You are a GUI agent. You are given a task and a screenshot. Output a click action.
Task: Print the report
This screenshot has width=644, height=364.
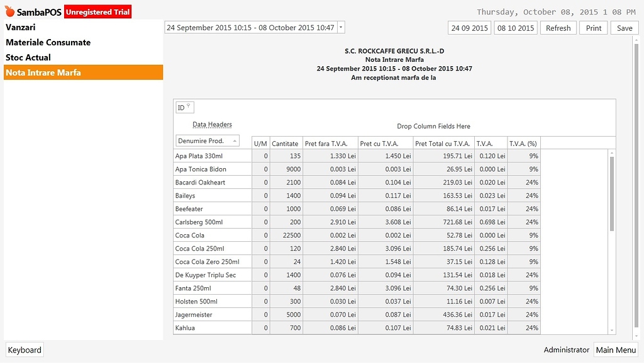pos(592,27)
